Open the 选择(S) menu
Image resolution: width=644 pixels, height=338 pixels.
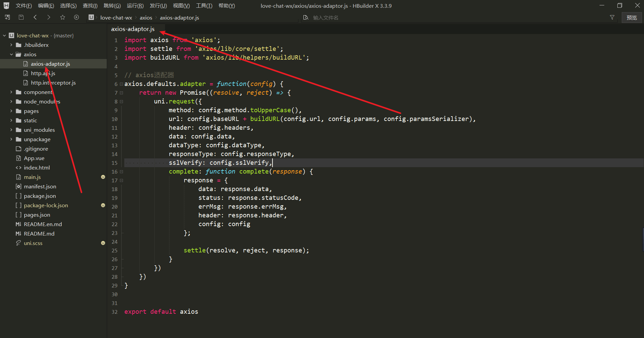(68, 6)
